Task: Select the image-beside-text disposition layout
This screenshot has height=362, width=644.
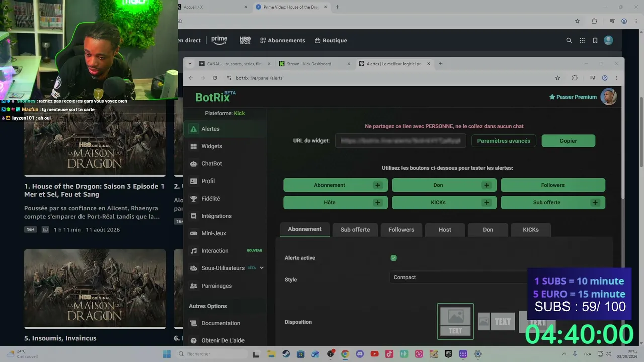Action: (x=496, y=321)
